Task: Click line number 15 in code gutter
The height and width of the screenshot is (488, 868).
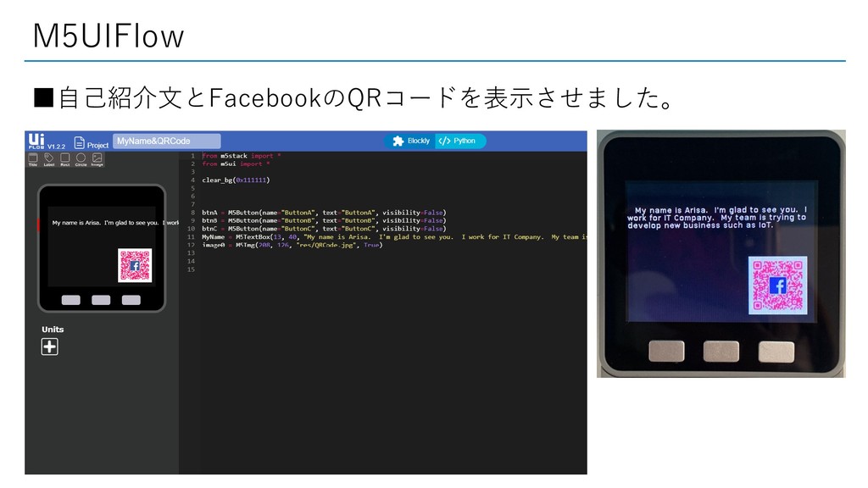Action: pyautogui.click(x=191, y=269)
